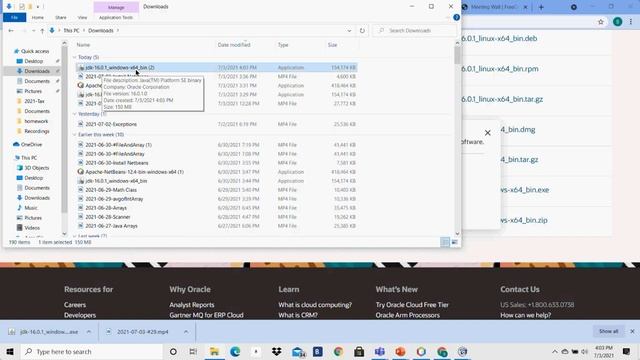Sort files by Size column

click(x=332, y=45)
